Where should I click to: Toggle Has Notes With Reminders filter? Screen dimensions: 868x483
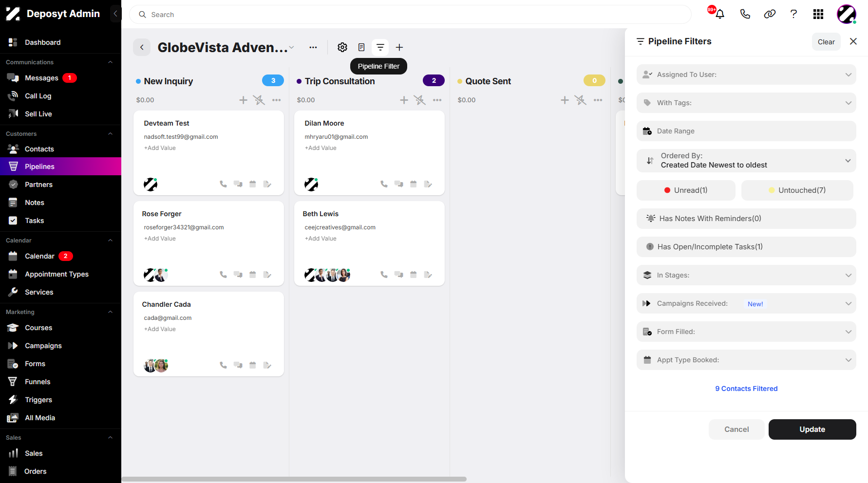(746, 219)
